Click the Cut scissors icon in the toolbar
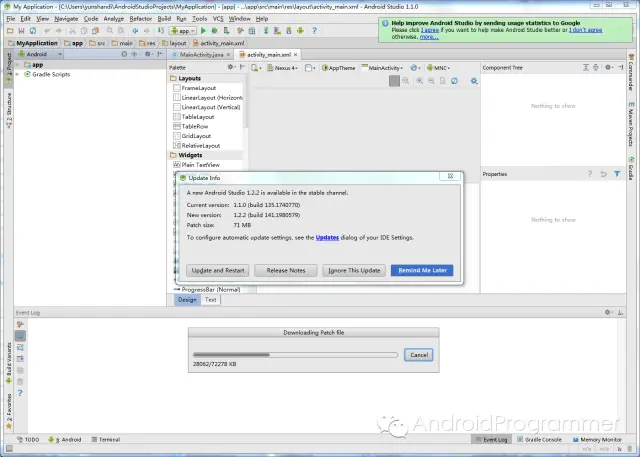The height and width of the screenshot is (457, 640). pos(72,31)
